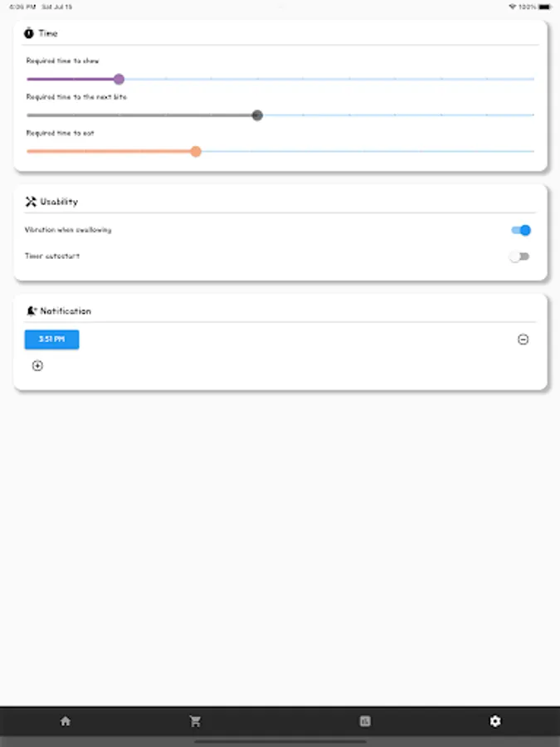Screen dimensions: 560x747
Task: Add a new notification time
Action: [x=37, y=366]
